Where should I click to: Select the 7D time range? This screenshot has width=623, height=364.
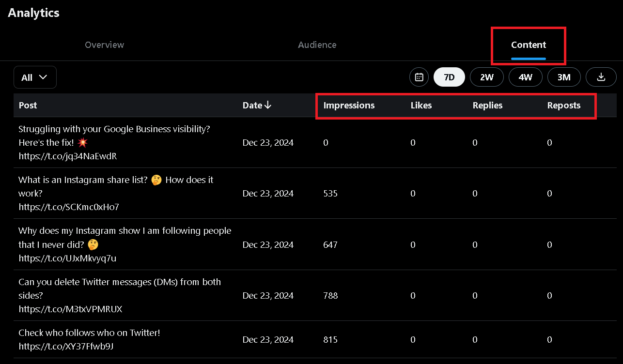point(449,77)
